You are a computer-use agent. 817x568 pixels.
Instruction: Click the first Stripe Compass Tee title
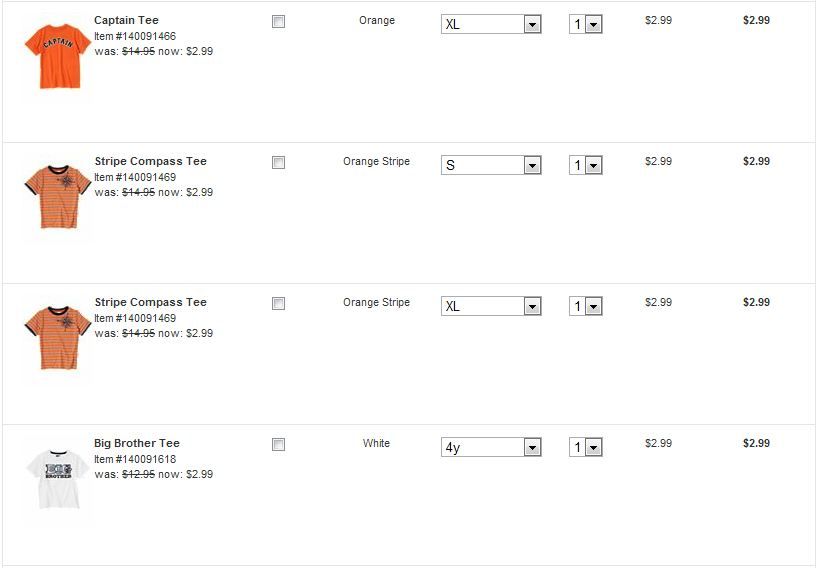click(x=150, y=161)
